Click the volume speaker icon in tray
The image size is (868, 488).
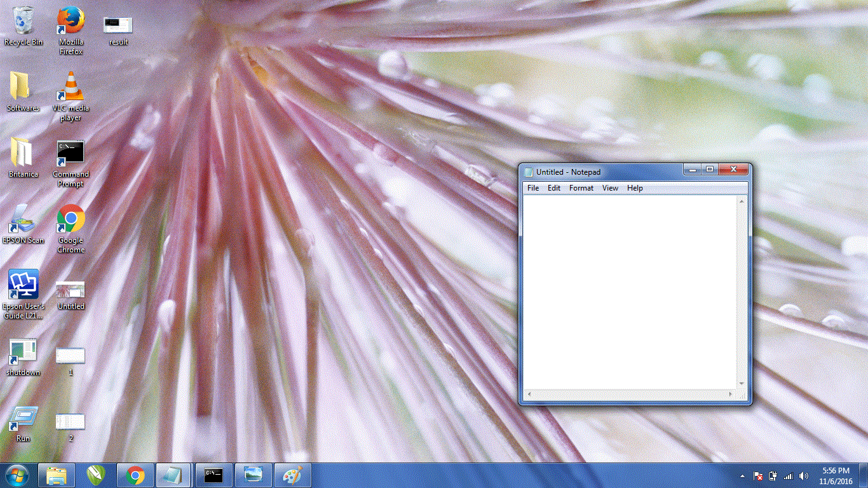coord(804,476)
